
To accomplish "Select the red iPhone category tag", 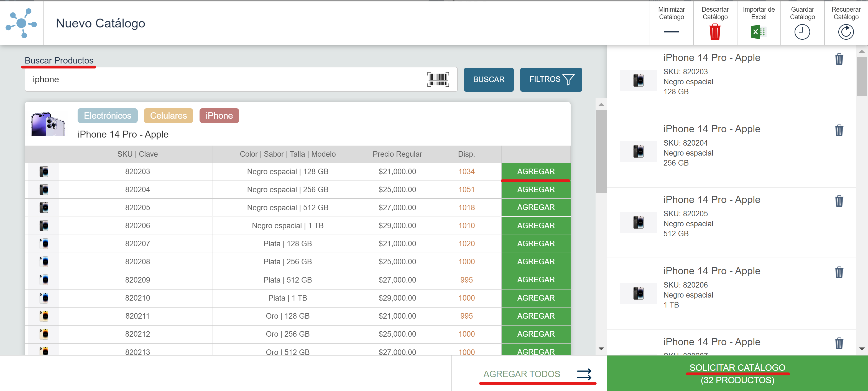I will point(219,116).
